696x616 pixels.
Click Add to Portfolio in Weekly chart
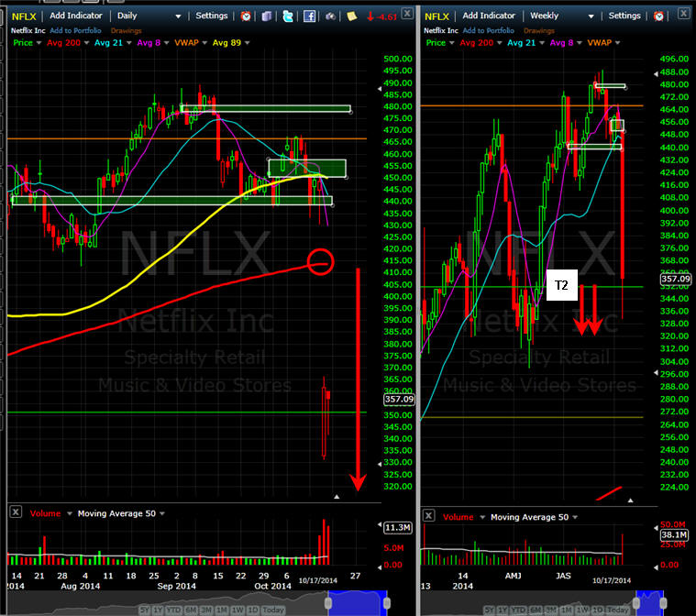[x=488, y=30]
